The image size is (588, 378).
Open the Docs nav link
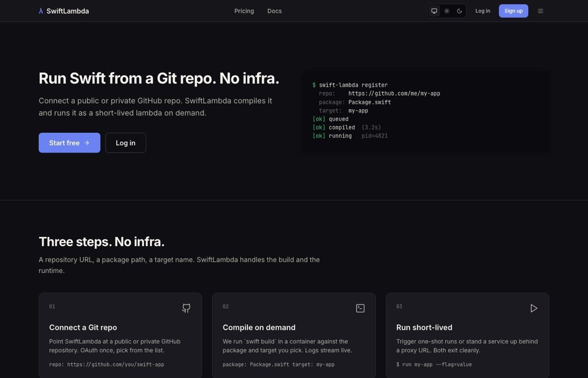(x=275, y=11)
